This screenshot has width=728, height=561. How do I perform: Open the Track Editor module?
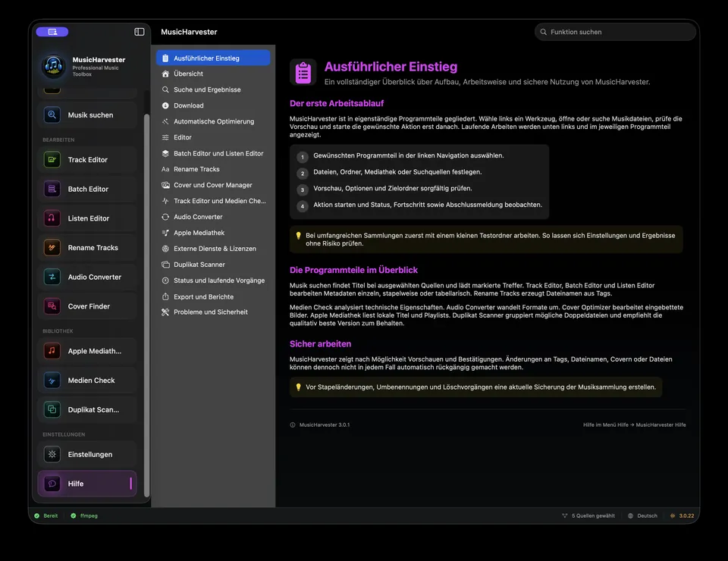coord(87,160)
